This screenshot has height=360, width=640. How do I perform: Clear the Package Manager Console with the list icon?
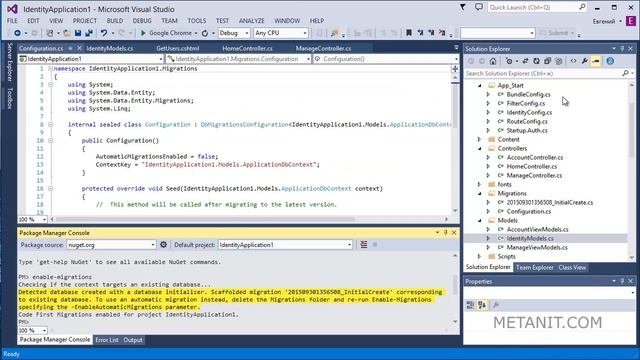(x=364, y=244)
